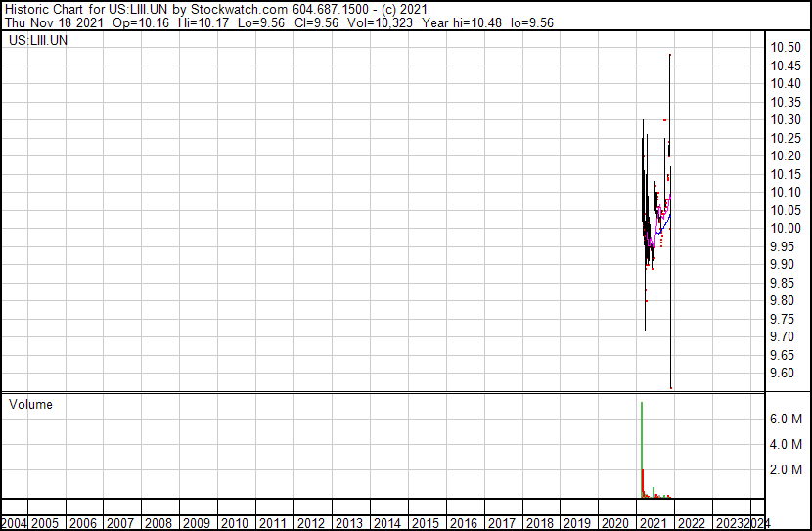Select the 2005 year on the time axis

(45, 523)
